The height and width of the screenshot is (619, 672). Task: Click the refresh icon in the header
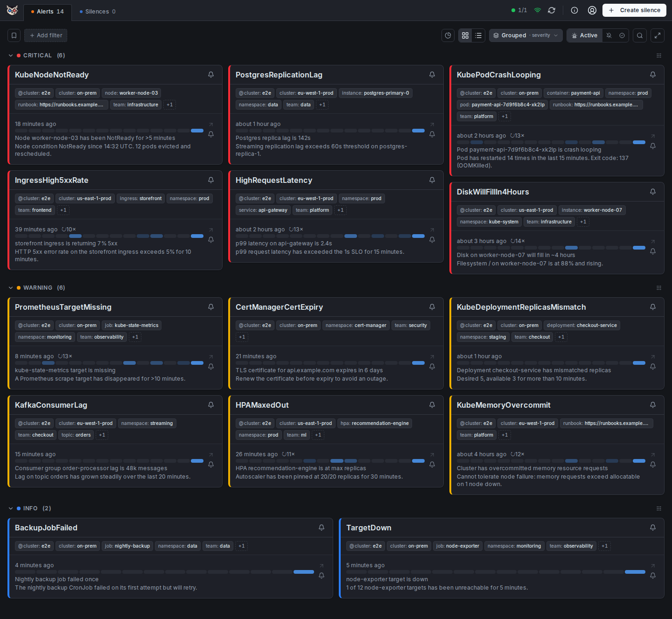click(x=552, y=10)
